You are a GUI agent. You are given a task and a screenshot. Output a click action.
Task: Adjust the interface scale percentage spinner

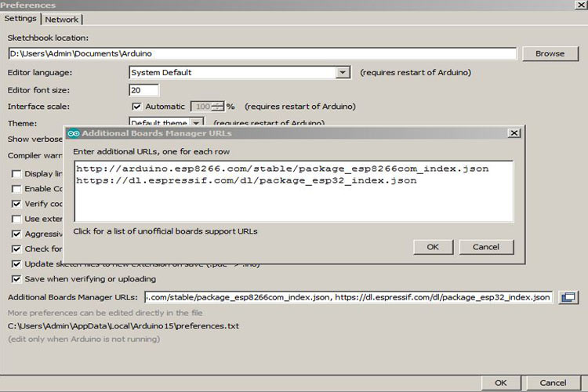(x=217, y=107)
